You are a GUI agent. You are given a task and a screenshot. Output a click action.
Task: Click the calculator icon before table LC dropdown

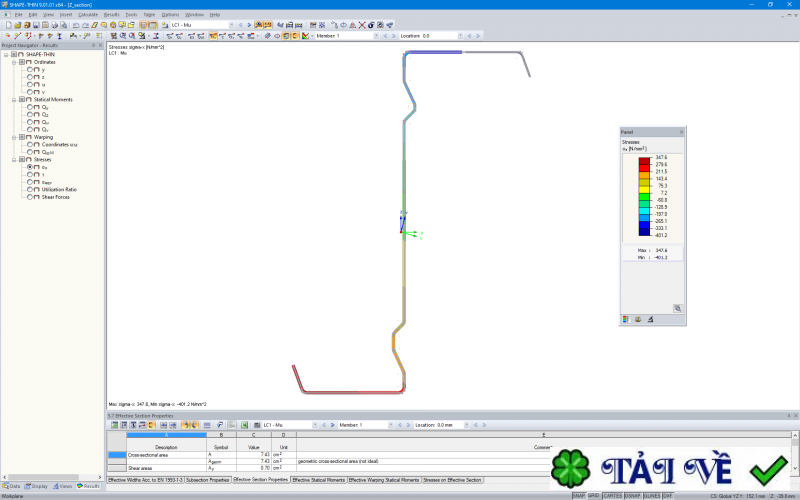click(257, 425)
